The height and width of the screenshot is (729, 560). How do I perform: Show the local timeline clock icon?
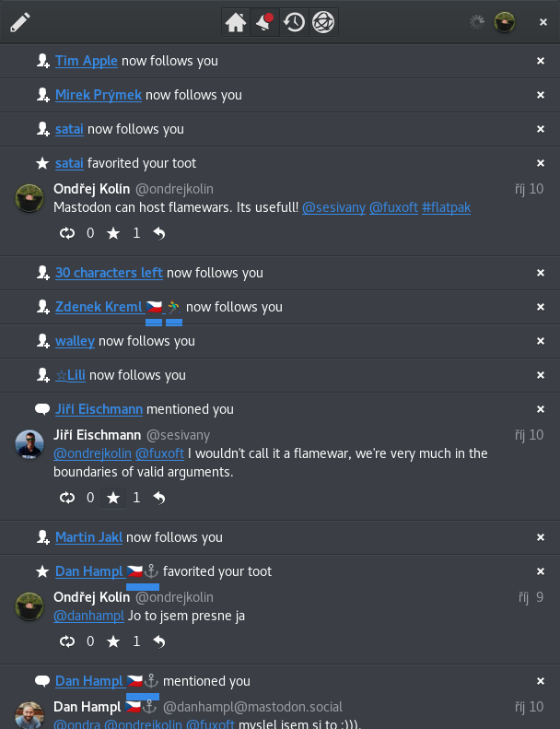tap(294, 22)
